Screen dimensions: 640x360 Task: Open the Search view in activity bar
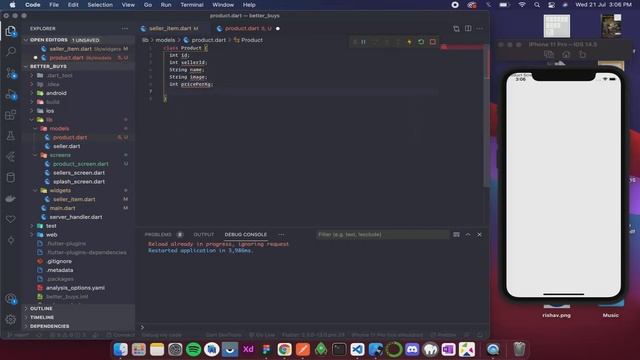[11, 51]
